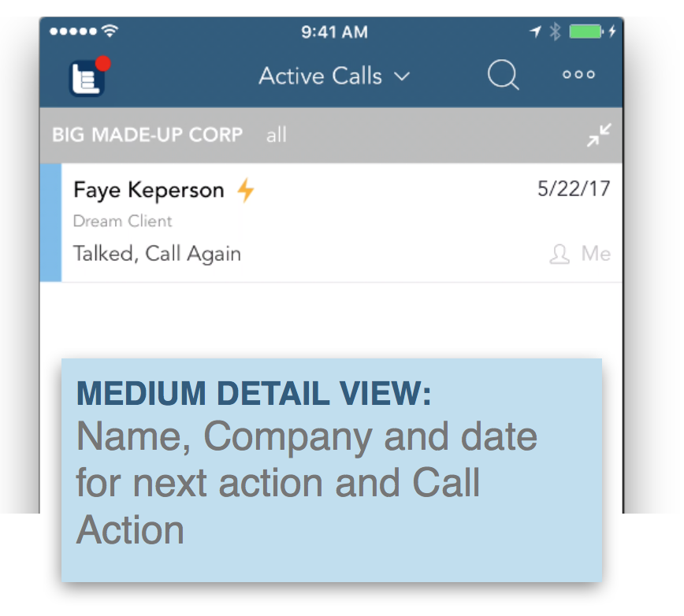Open the app logo with notification badge
This screenshot has height=616, width=684.
(x=86, y=75)
